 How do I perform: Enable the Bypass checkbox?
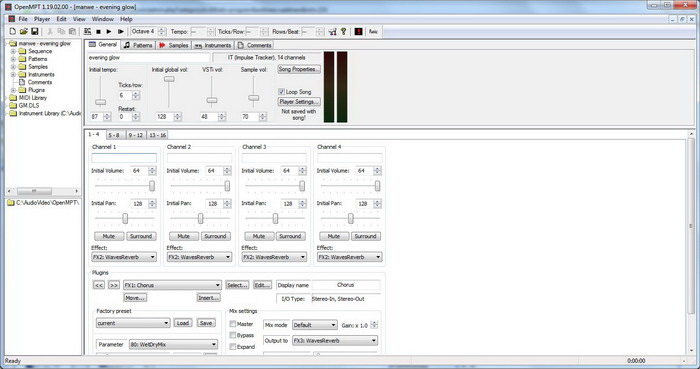pyautogui.click(x=233, y=335)
